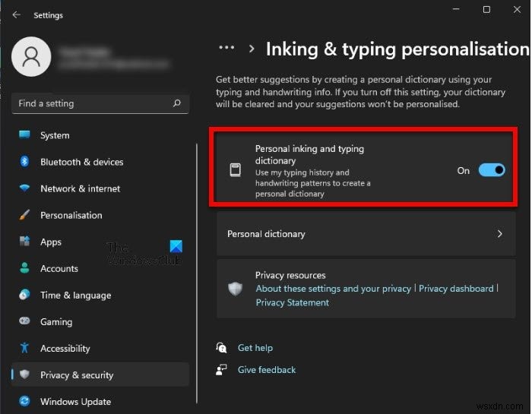Open the Apps settings category
This screenshot has height=414, width=532.
pos(100,242)
